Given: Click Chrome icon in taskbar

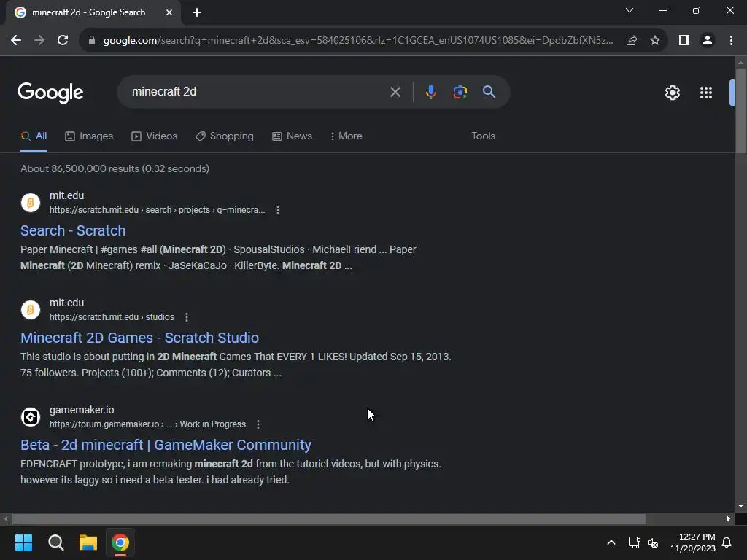Looking at the screenshot, I should tap(120, 542).
